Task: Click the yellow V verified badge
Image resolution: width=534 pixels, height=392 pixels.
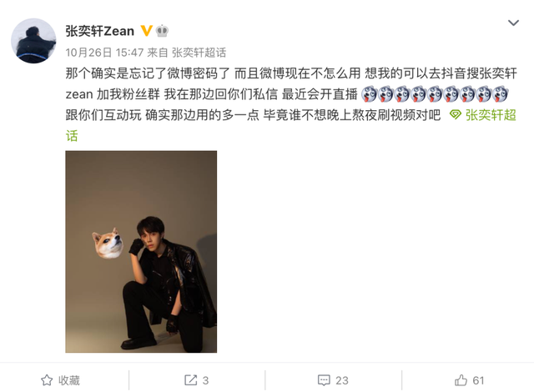Action: [147, 31]
